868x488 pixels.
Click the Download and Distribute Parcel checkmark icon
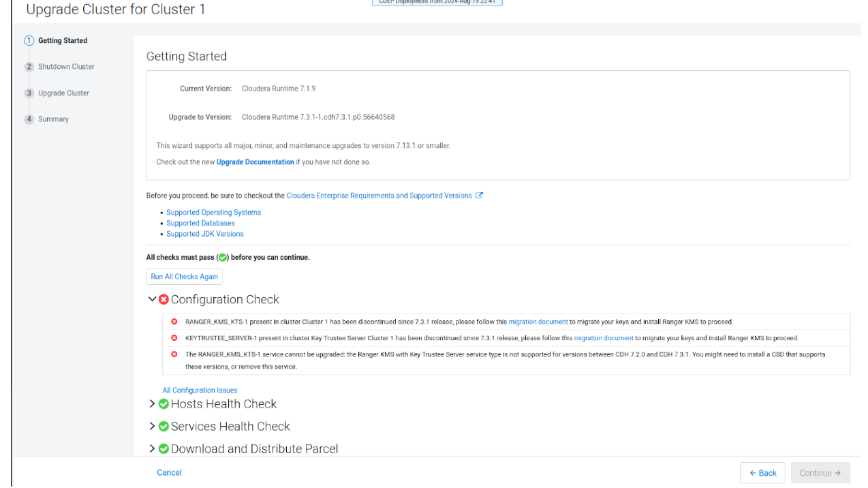[164, 449]
